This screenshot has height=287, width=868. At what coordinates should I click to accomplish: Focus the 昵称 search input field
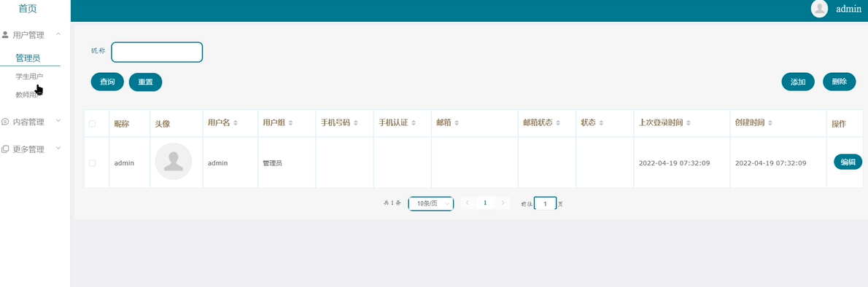coord(157,52)
